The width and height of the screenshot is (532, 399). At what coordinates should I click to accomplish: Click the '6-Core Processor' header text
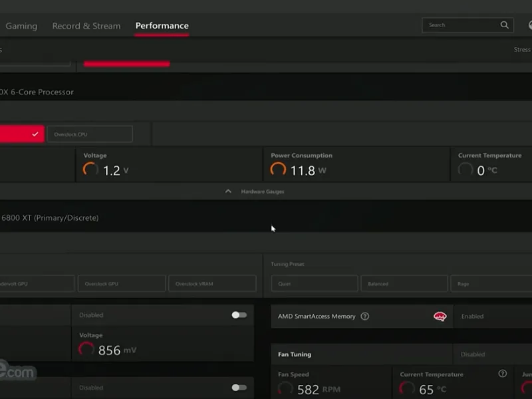tap(42, 92)
